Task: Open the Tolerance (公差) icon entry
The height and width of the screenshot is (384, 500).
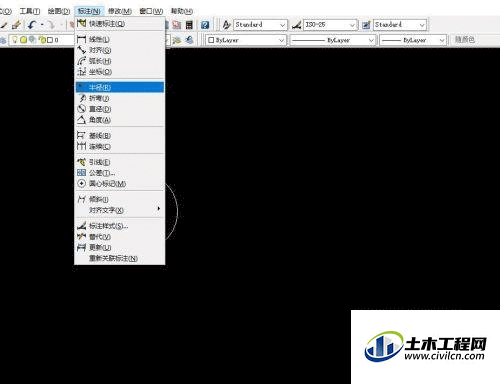Action: coord(81,173)
